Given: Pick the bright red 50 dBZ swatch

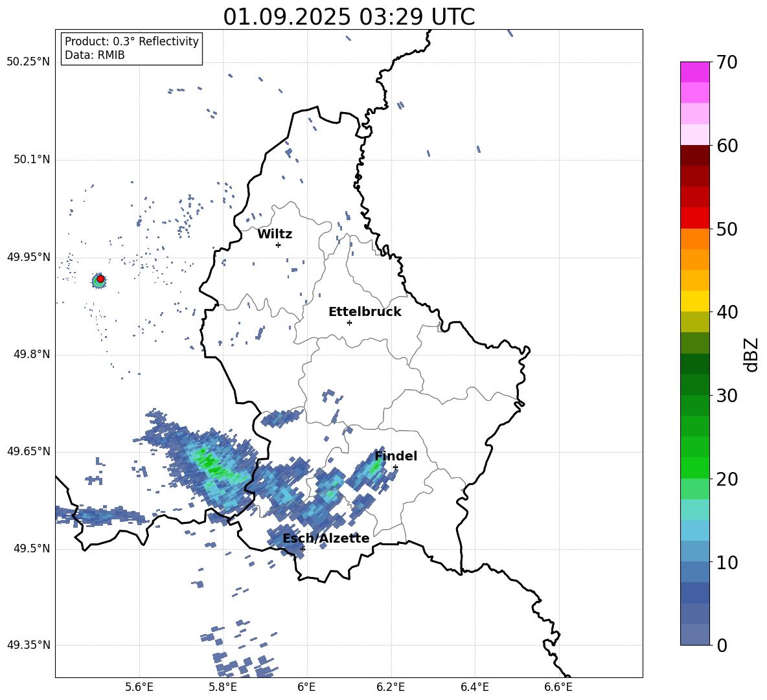Looking at the screenshot, I should pos(694,218).
